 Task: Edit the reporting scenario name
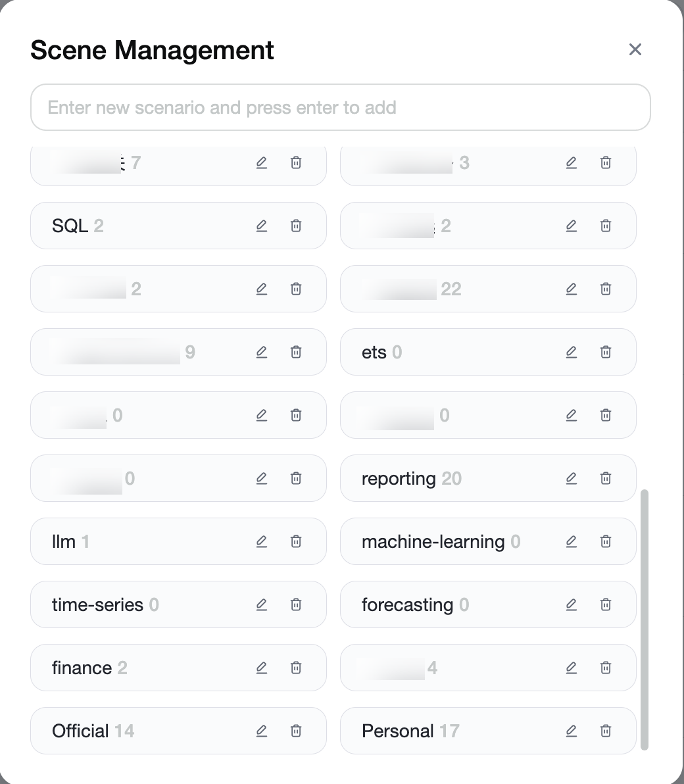(x=571, y=479)
